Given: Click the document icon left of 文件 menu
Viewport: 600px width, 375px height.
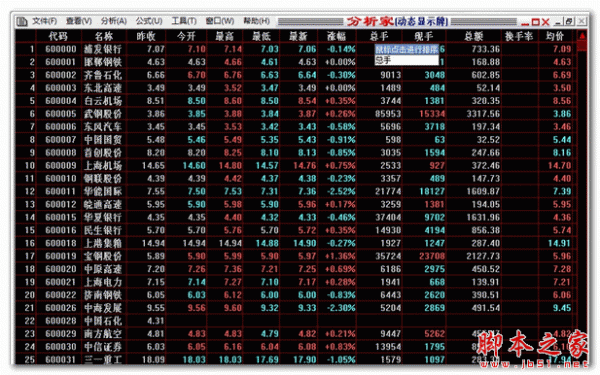Looking at the screenshot, I should (22, 21).
